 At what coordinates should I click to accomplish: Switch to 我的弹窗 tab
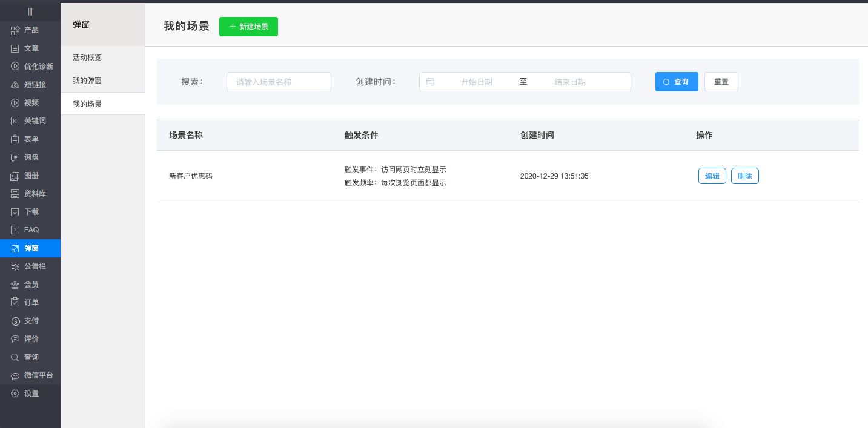tap(87, 81)
